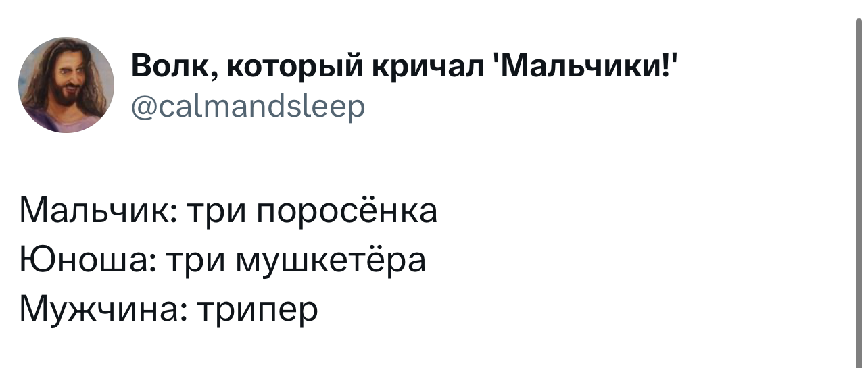Select the word 'Юноша:' in the tweet

(x=83, y=260)
